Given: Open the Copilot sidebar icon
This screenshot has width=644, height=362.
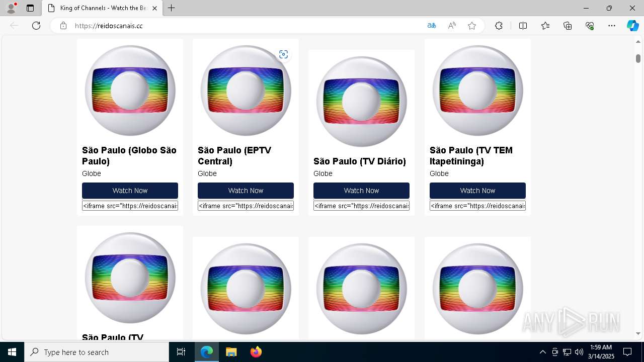Looking at the screenshot, I should (x=632, y=26).
